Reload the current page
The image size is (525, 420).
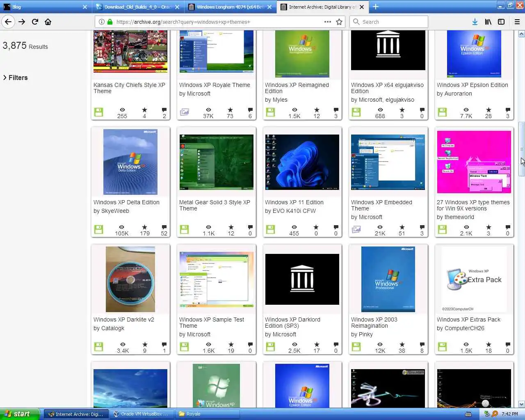(x=35, y=22)
